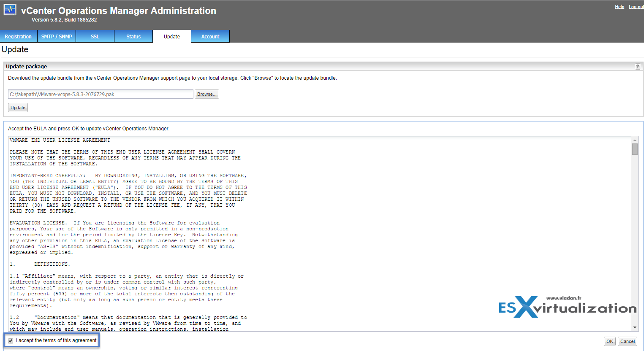Click the '1. DEFINITIONS.' line in the EULA
The height and width of the screenshot is (351, 644).
click(x=40, y=264)
